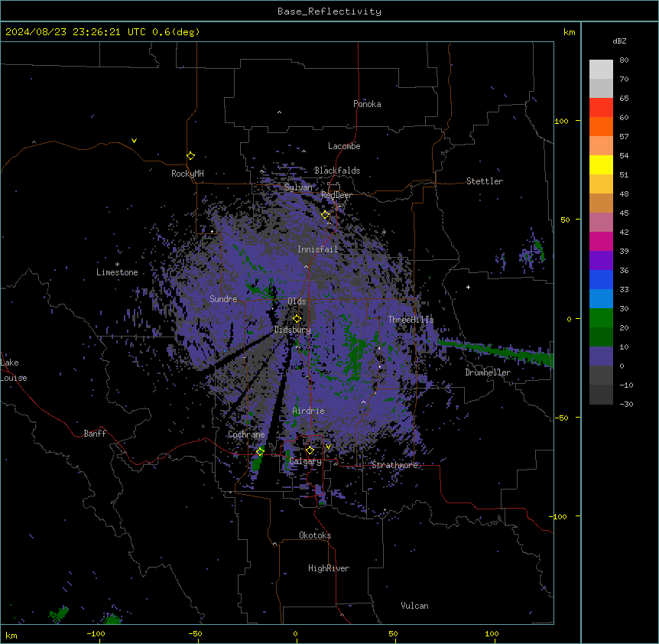
Task: Click the -100 tick on bottom horizontal axis
Action: point(96,633)
